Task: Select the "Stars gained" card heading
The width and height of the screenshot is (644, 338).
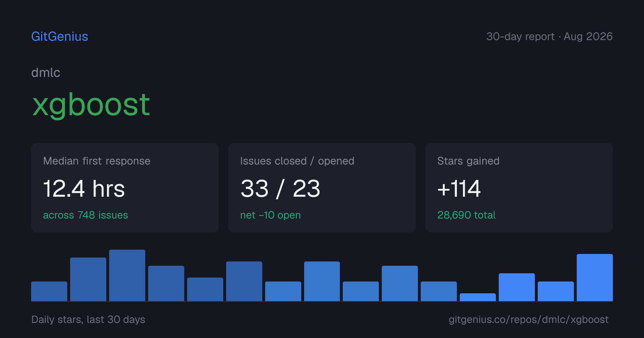Action: click(468, 161)
